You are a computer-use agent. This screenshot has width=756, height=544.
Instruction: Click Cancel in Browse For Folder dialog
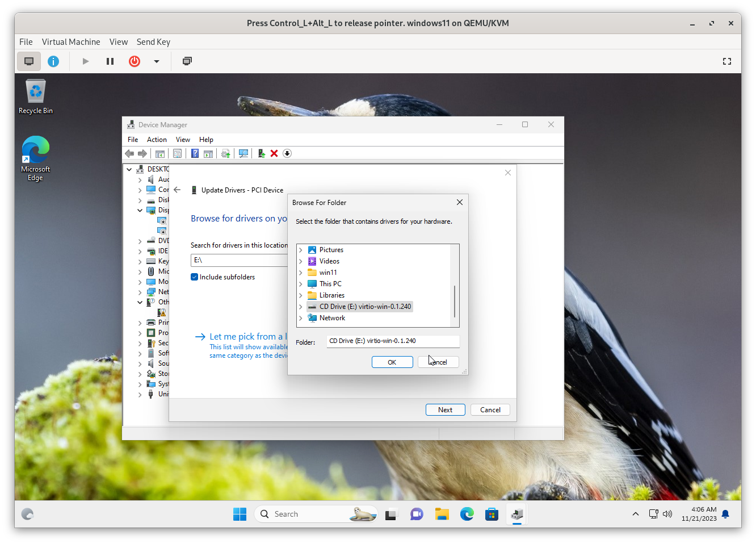(x=438, y=362)
